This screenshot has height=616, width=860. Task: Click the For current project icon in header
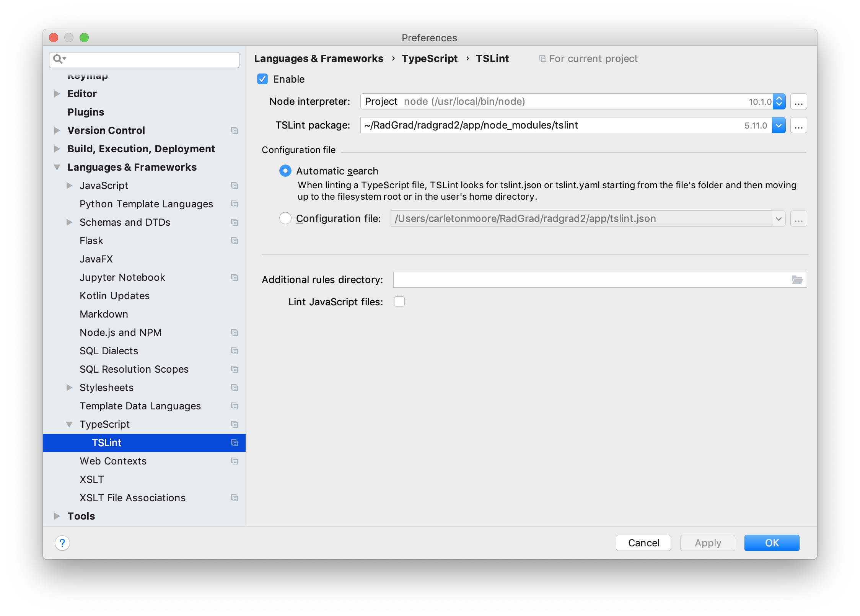point(542,59)
